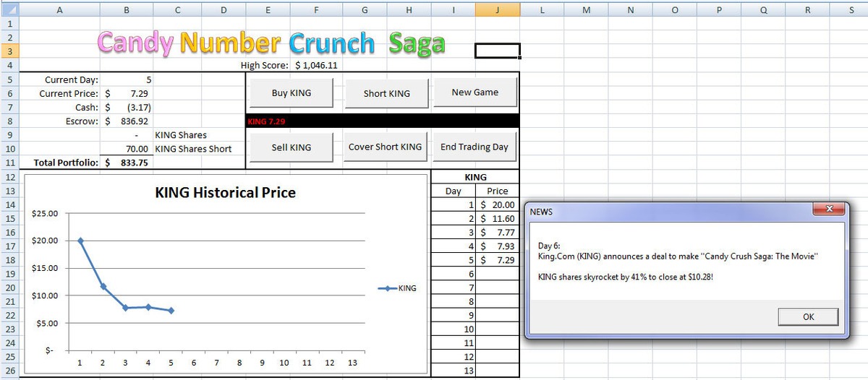Click the KING Historical Price chart title

(225, 193)
